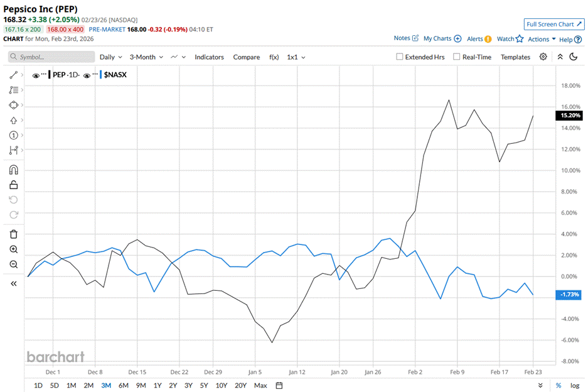The height and width of the screenshot is (392, 588).
Task: Check the Real-Time data checkbox
Action: coord(457,57)
